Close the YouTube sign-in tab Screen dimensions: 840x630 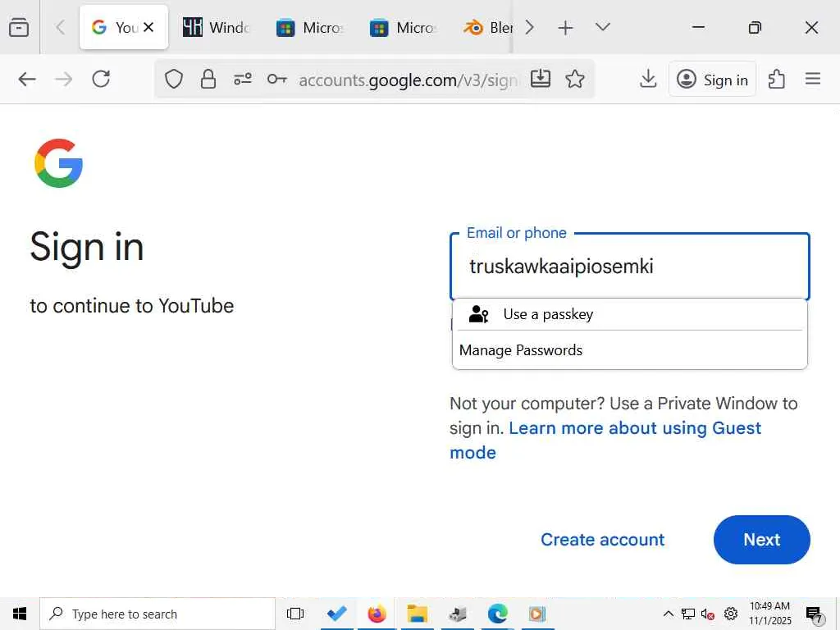[x=149, y=27]
